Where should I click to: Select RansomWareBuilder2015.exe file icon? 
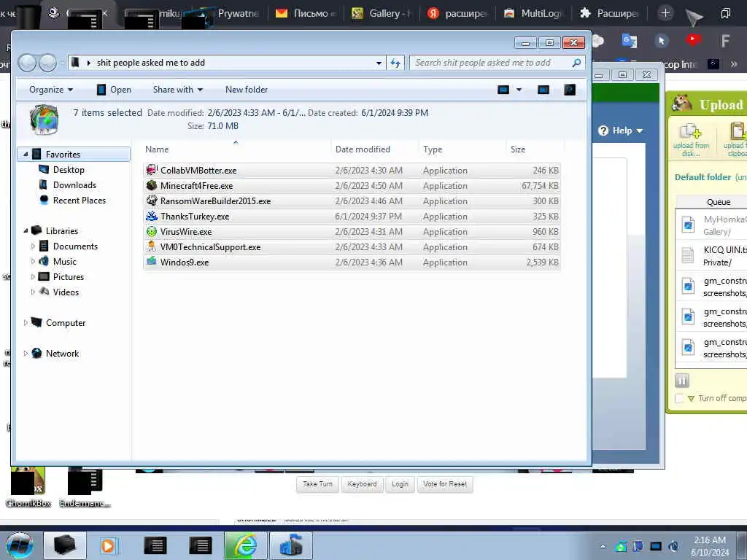pyautogui.click(x=152, y=201)
